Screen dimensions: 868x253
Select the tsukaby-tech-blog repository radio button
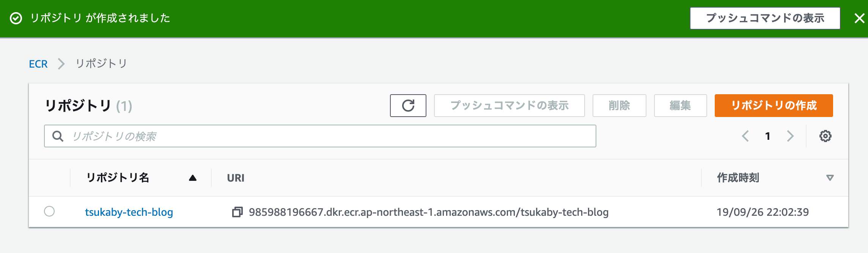tap(49, 211)
